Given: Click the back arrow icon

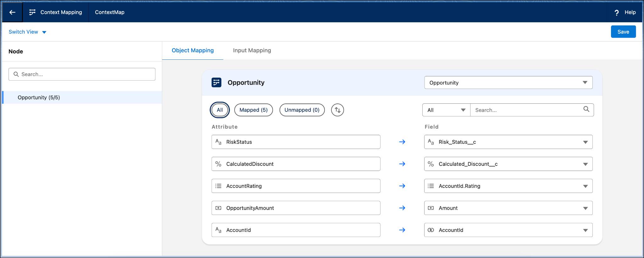Looking at the screenshot, I should pos(12,12).
